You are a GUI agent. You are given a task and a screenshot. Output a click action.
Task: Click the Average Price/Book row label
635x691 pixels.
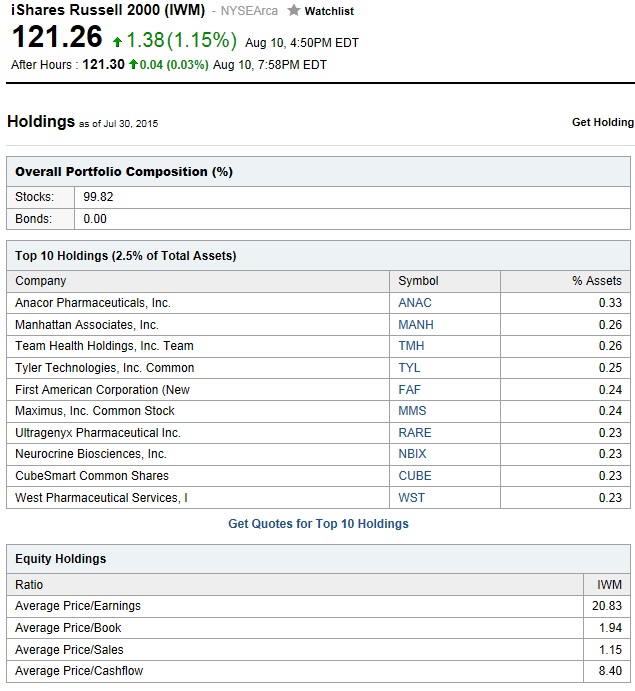[x=68, y=628]
